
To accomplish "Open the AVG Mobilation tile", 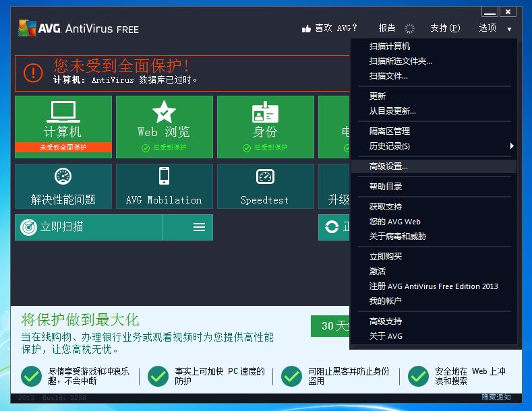I will pyautogui.click(x=165, y=186).
